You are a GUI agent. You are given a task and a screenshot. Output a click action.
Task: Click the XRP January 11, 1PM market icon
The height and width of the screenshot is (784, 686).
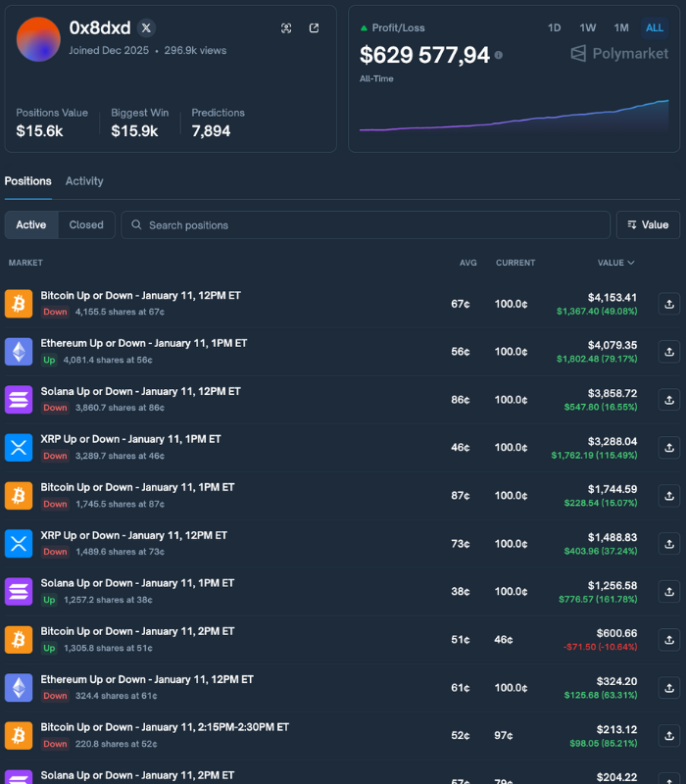(x=19, y=448)
